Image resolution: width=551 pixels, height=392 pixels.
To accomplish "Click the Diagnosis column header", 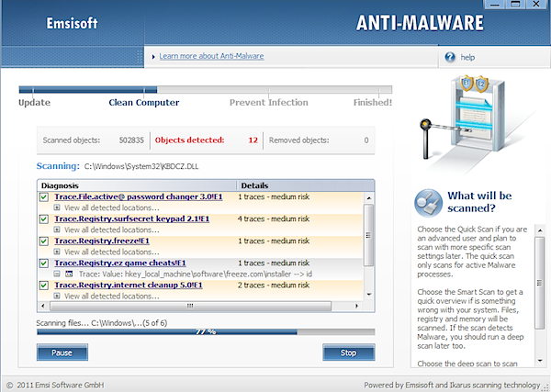I will (137, 185).
